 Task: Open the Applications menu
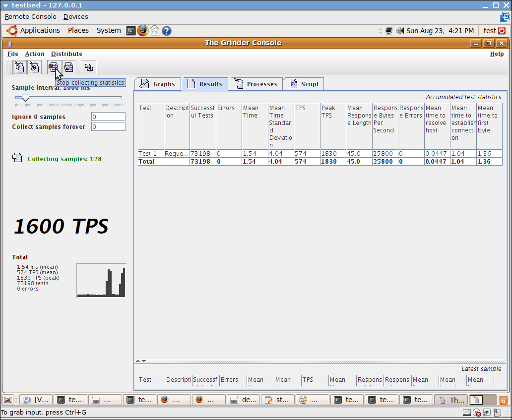point(40,30)
